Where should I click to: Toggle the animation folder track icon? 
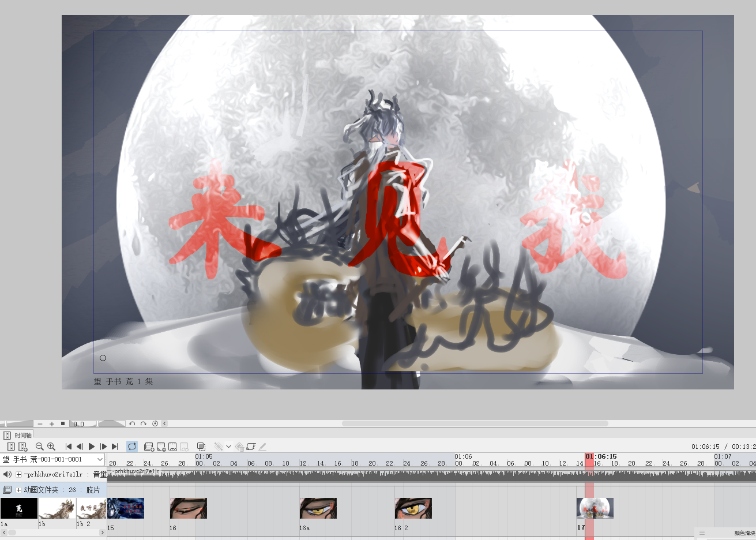pyautogui.click(x=7, y=490)
